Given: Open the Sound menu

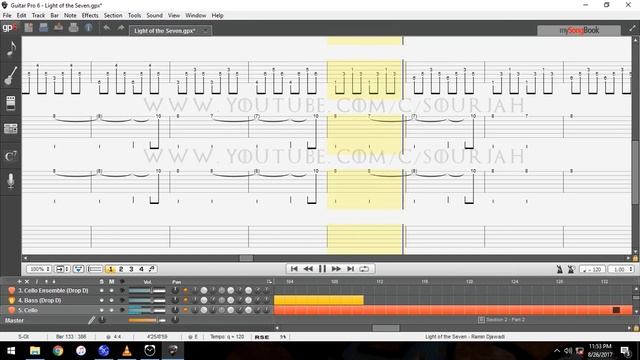Looking at the screenshot, I should (155, 16).
